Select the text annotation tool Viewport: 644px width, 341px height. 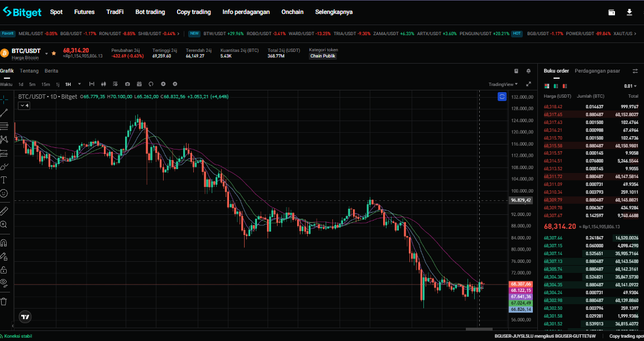tap(4, 180)
